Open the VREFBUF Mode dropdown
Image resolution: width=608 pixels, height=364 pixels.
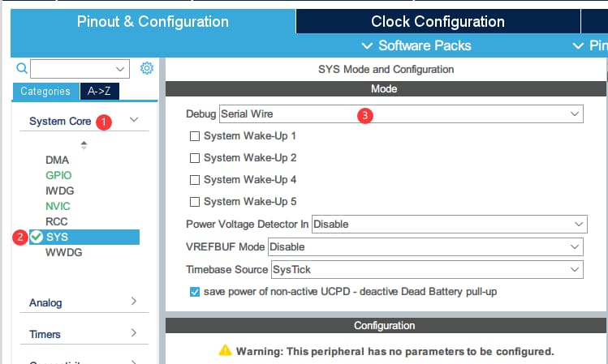[425, 246]
